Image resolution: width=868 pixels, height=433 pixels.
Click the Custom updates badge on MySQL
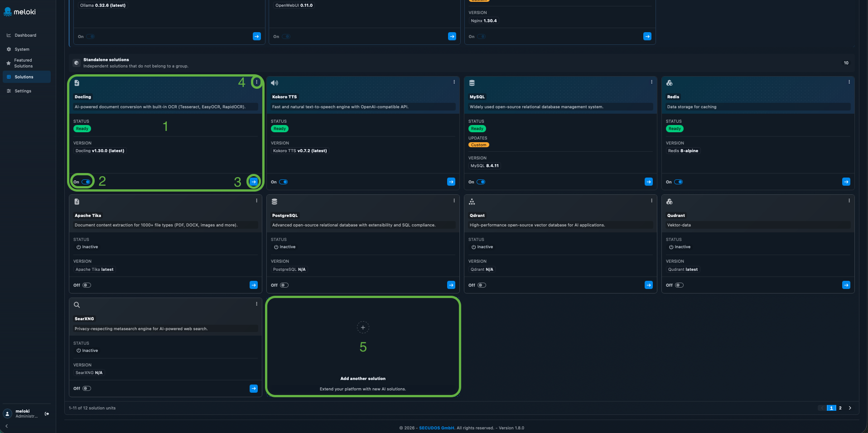(x=479, y=145)
